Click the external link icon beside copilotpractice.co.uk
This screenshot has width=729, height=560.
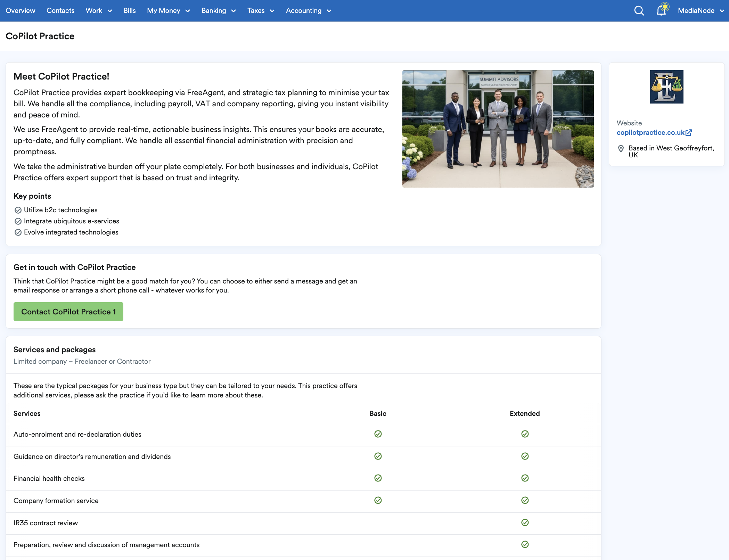coord(689,132)
